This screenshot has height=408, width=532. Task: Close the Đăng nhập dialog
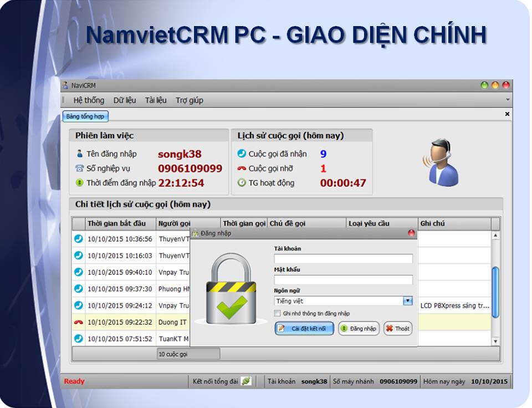pyautogui.click(x=411, y=233)
